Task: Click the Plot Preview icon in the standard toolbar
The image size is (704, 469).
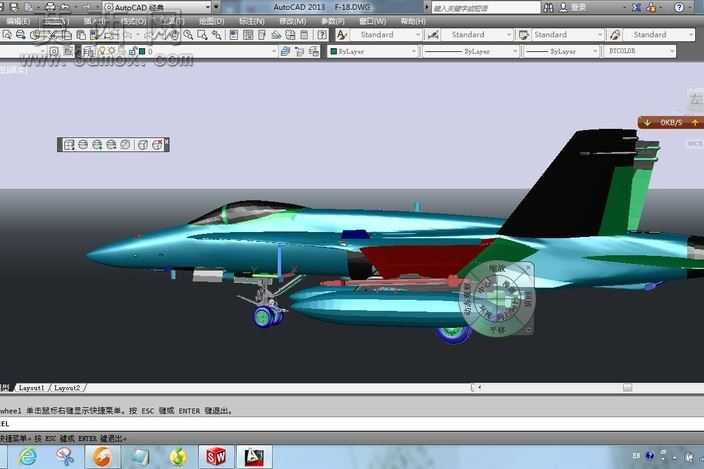Action: [8, 35]
